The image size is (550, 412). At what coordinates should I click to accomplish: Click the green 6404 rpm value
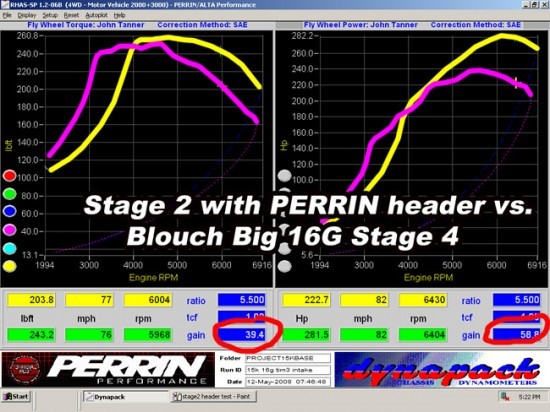(423, 335)
